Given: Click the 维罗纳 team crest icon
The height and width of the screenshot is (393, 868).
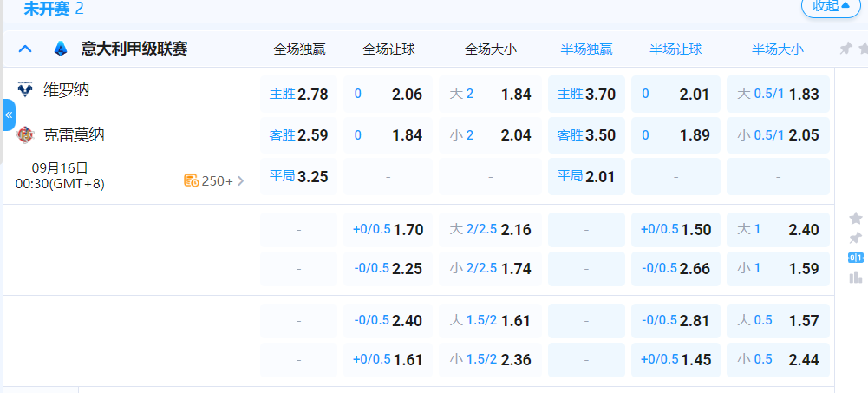Looking at the screenshot, I should [25, 89].
